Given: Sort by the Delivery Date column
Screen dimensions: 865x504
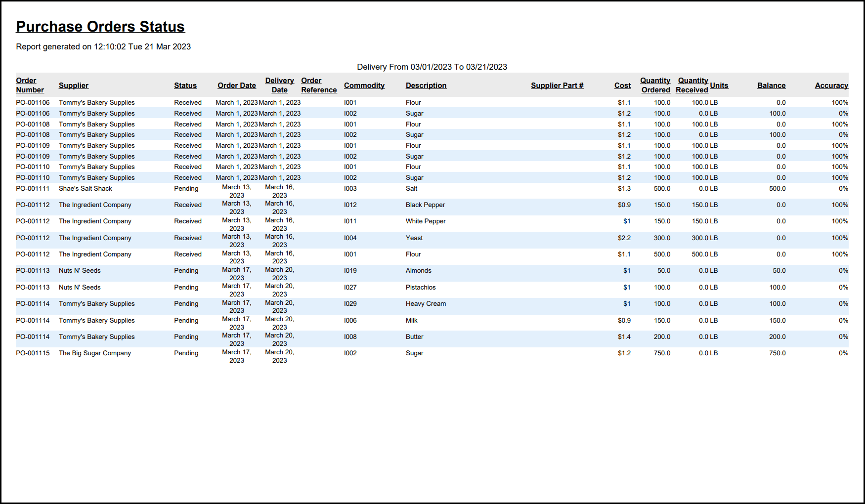Looking at the screenshot, I should click(279, 85).
